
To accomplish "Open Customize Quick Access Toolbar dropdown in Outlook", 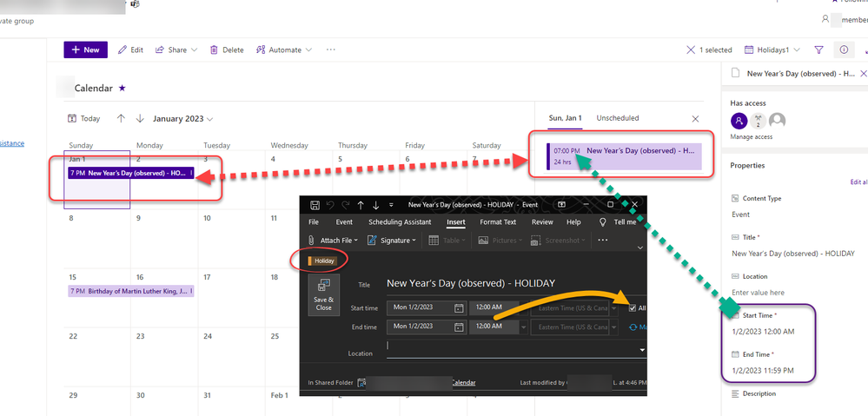I will click(x=391, y=205).
